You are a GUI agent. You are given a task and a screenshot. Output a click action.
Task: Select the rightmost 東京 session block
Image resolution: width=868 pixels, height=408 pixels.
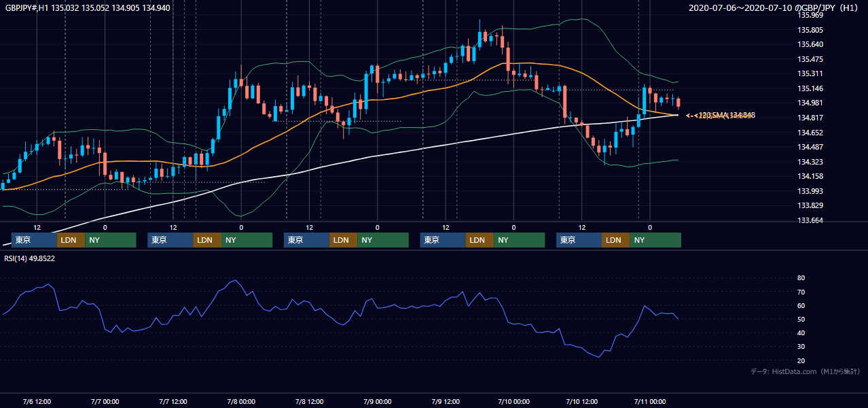click(579, 240)
